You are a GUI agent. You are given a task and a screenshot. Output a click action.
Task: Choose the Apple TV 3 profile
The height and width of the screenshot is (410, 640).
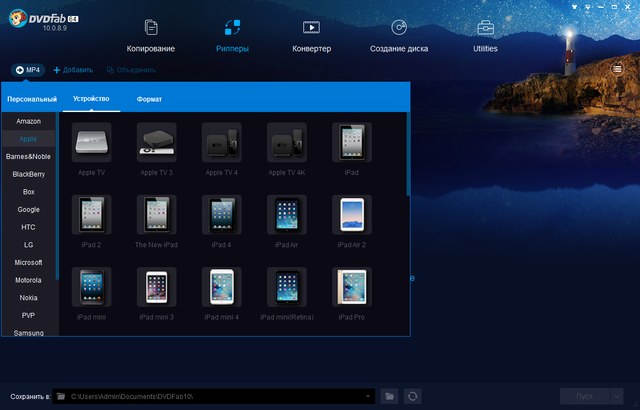[156, 149]
